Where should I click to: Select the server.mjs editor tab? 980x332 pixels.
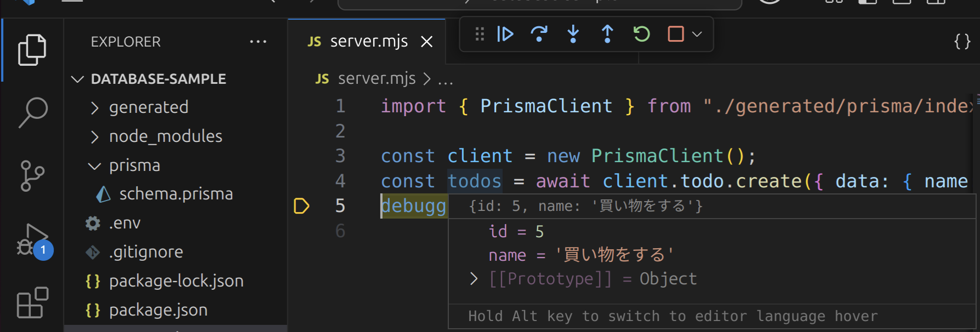click(x=368, y=42)
